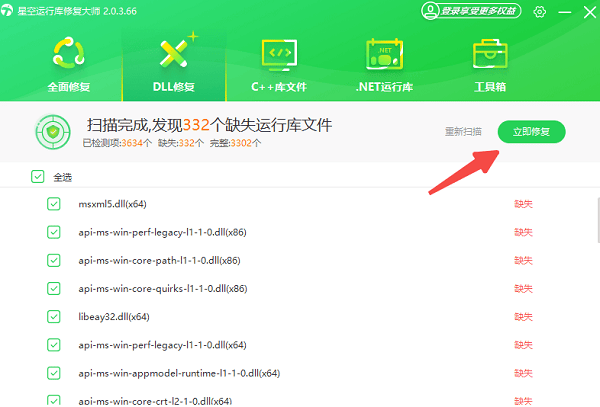Open the C++库文件 monitor icon
Screen dimensions: 600x407
point(278,53)
